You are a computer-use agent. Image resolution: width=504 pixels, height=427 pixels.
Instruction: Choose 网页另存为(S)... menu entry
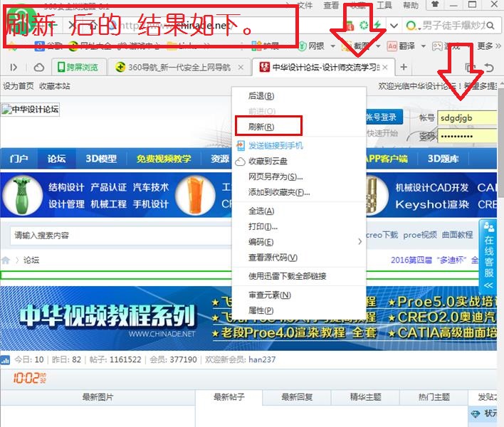click(275, 176)
